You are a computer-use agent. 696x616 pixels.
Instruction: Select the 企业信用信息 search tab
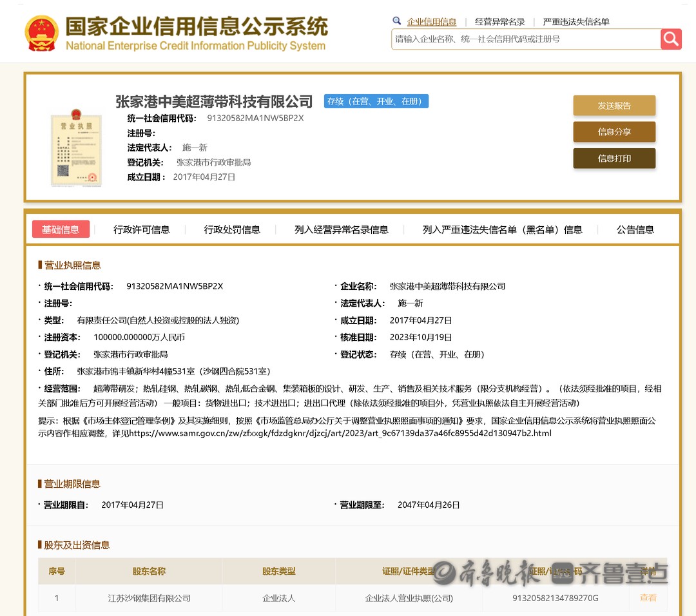[x=431, y=22]
